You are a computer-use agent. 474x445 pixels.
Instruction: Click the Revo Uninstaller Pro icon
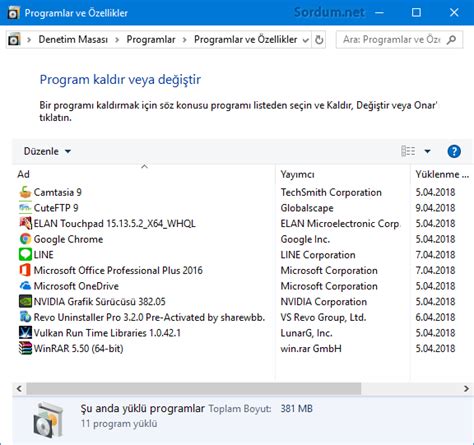click(25, 317)
